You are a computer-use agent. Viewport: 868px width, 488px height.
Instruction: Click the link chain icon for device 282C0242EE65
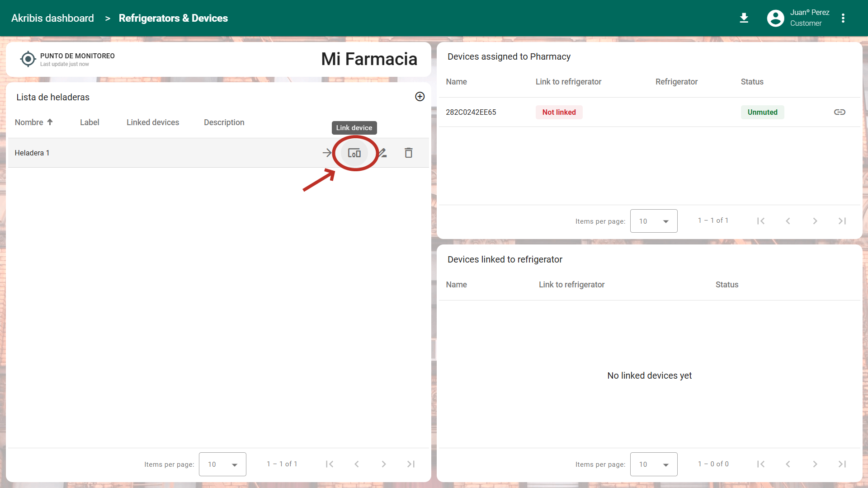tap(840, 112)
